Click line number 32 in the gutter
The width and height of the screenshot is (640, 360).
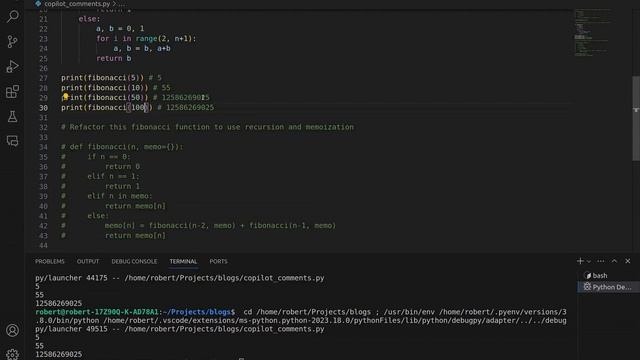click(x=43, y=127)
